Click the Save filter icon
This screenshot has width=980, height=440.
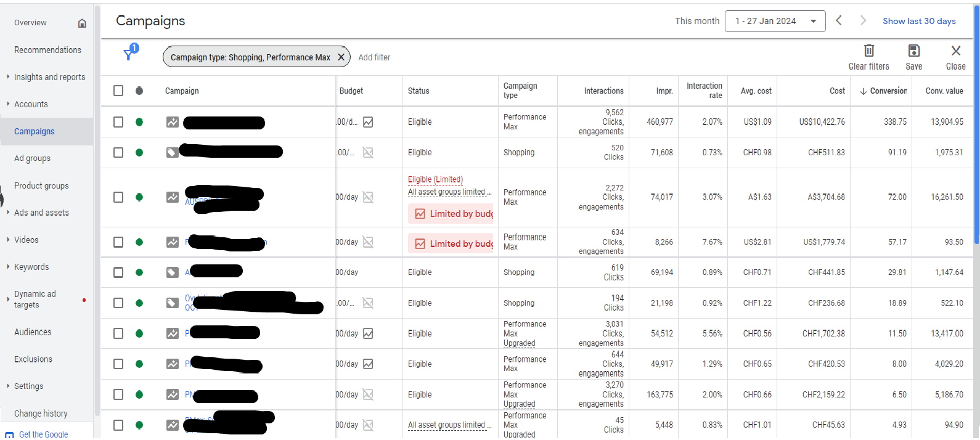click(913, 51)
